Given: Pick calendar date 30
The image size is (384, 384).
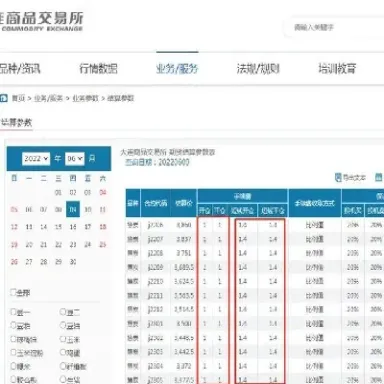Looking at the screenshot, I should (x=73, y=262).
